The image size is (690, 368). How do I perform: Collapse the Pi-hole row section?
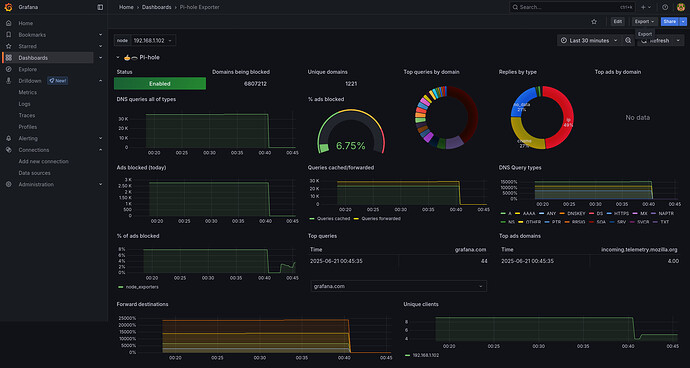[x=118, y=57]
